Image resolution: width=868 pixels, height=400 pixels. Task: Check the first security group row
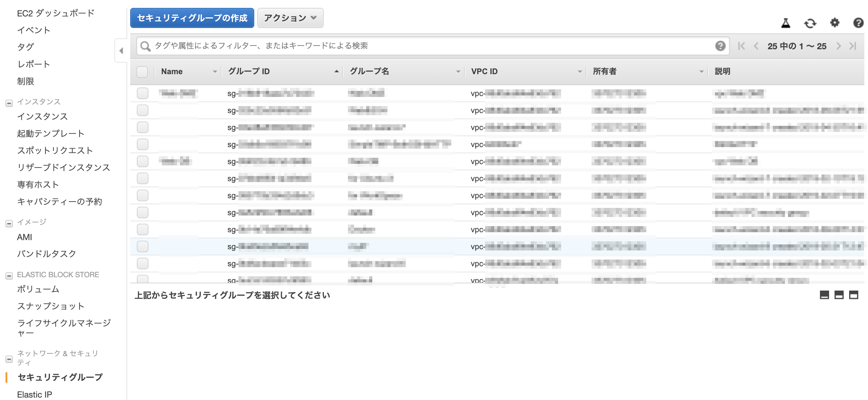click(143, 93)
